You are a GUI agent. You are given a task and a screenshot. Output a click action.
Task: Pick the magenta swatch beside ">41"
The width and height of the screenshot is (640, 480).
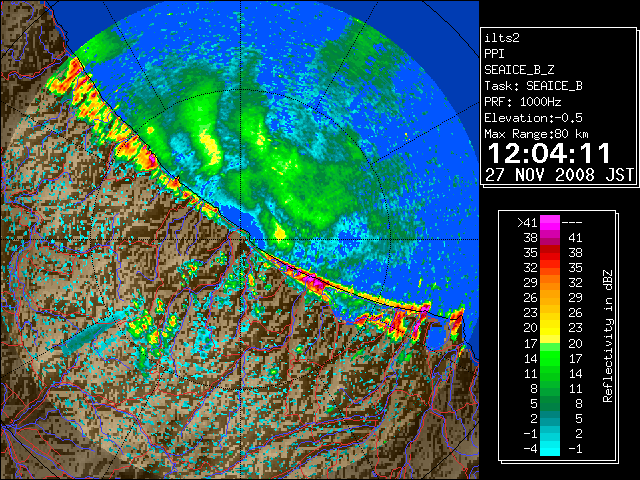(x=550, y=222)
